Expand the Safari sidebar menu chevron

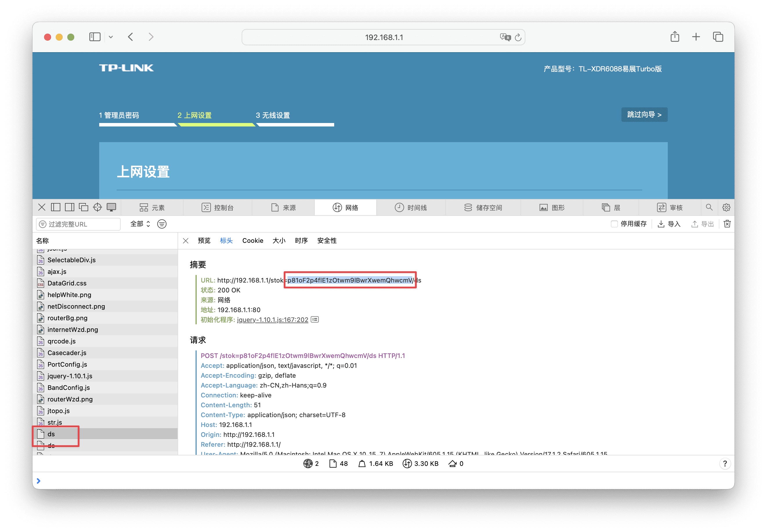click(111, 37)
